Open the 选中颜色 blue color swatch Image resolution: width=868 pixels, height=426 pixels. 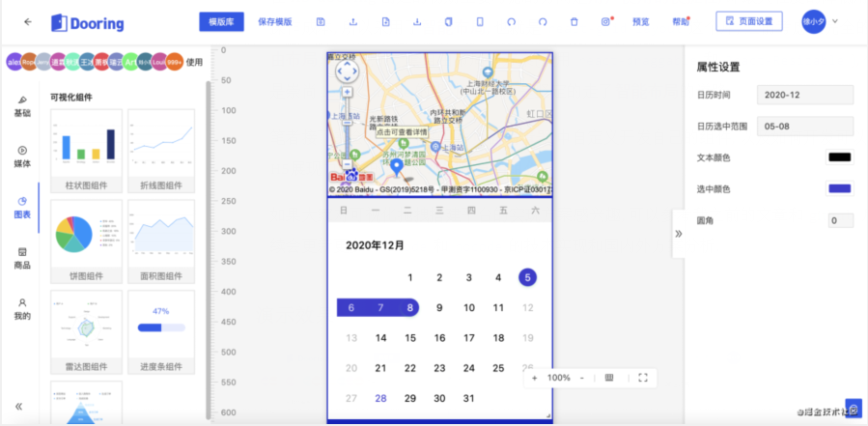[839, 188]
